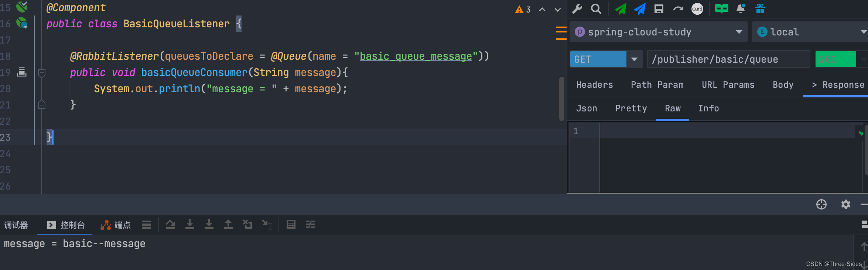The width and height of the screenshot is (868, 270).
Task: Click the blue gift box icon
Action: [760, 9]
